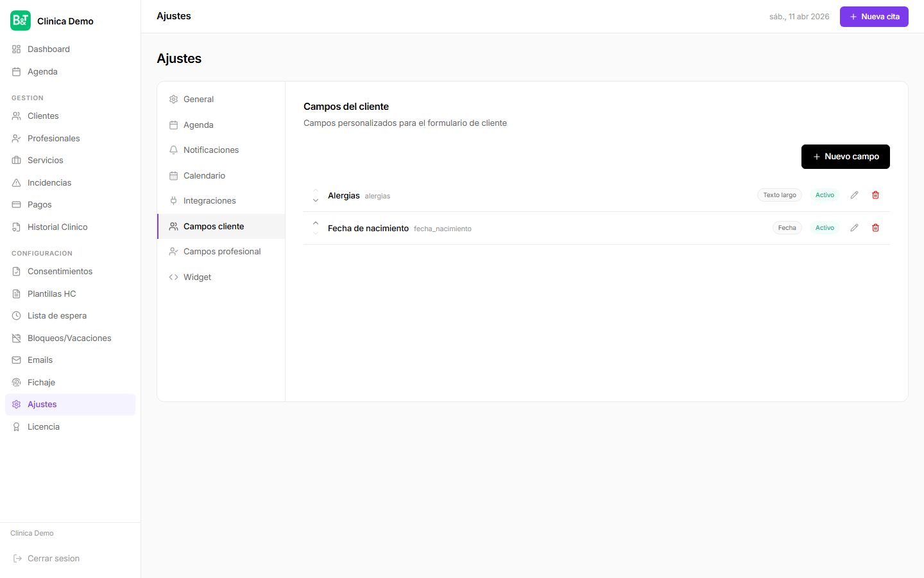Image resolution: width=924 pixels, height=578 pixels.
Task: Open Agenda inside the settings panel
Action: 221,125
